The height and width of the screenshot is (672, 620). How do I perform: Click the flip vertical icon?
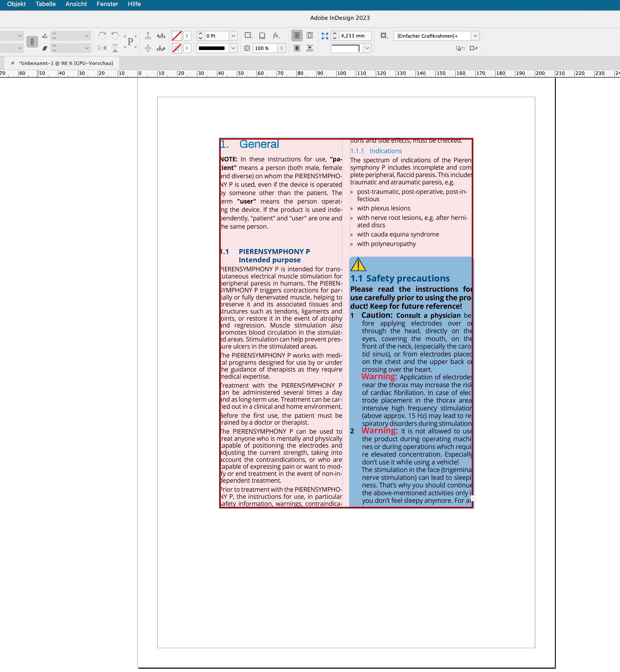click(x=115, y=48)
